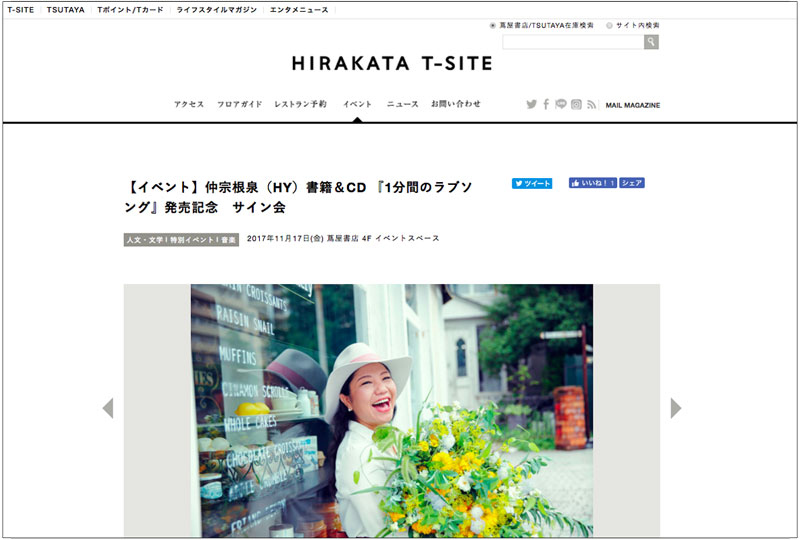Click the TSUTAYA link in top bar
Viewport: 800px width, 540px height.
click(65, 10)
